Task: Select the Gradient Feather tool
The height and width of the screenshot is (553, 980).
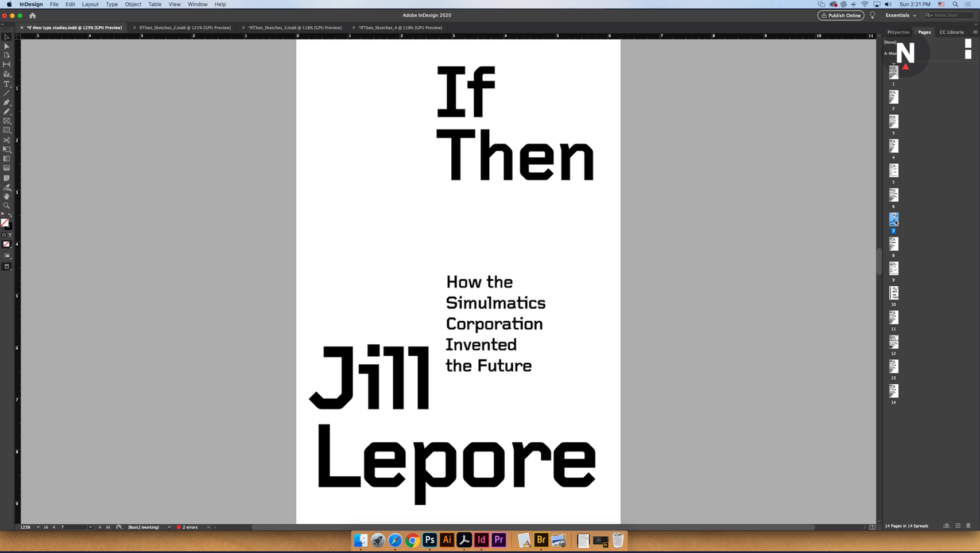Action: [x=7, y=168]
